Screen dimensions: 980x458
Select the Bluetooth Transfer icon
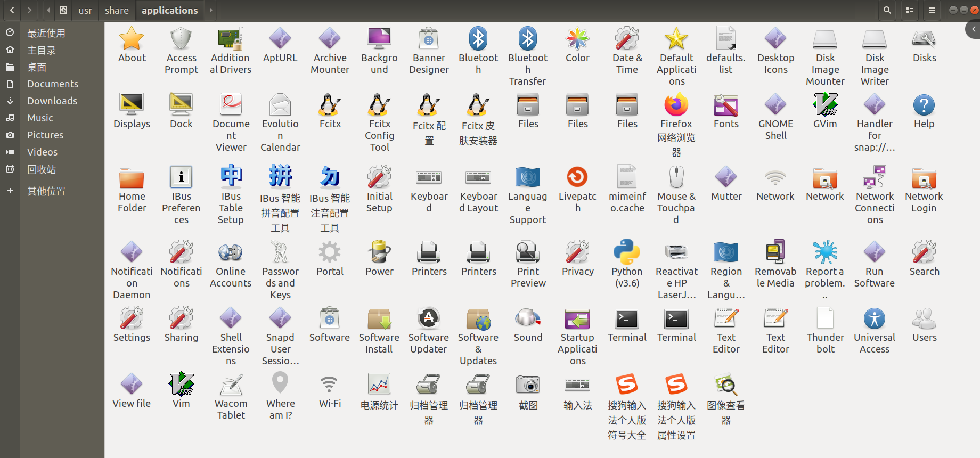coord(528,39)
